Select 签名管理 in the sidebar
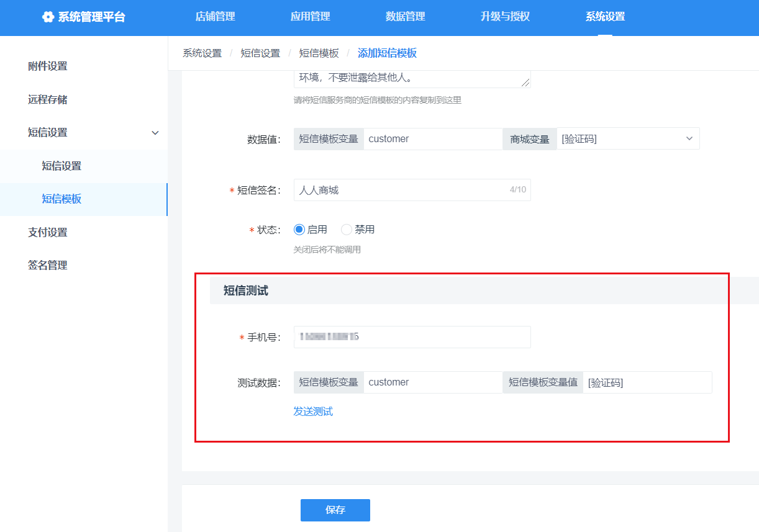This screenshot has height=532, width=759. tap(48, 265)
